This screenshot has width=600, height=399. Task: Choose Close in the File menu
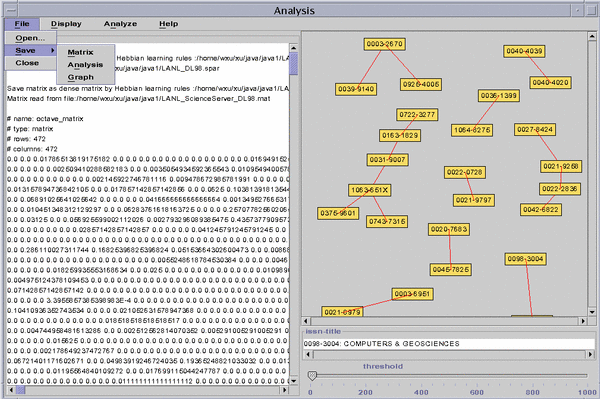(x=30, y=63)
